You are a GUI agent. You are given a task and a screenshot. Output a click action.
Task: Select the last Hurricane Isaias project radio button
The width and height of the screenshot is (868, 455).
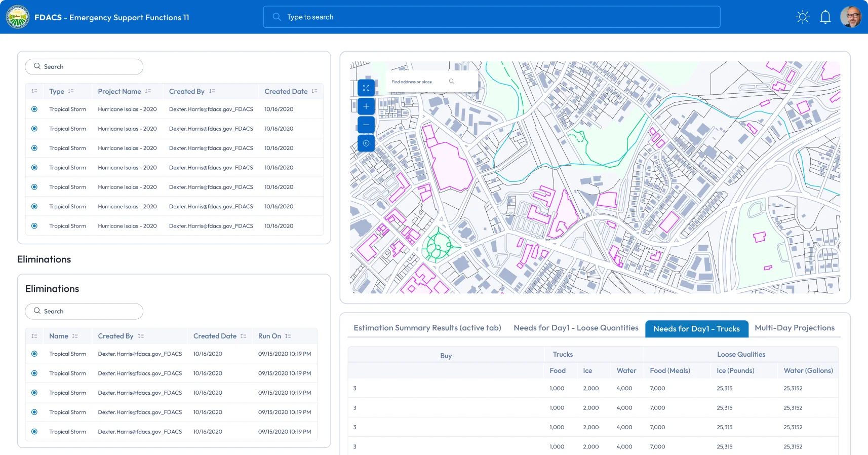pos(34,226)
